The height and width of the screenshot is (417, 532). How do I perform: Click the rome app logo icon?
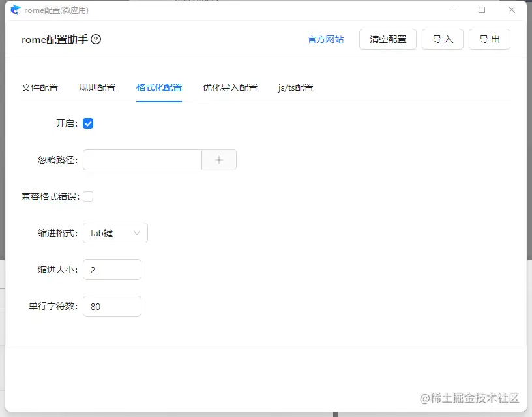pyautogui.click(x=15, y=10)
